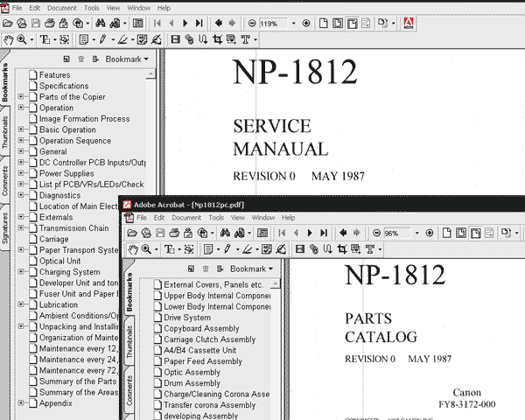Screen dimensions: 525x420
Task: Click the 119% zoom field
Action: coord(273,24)
